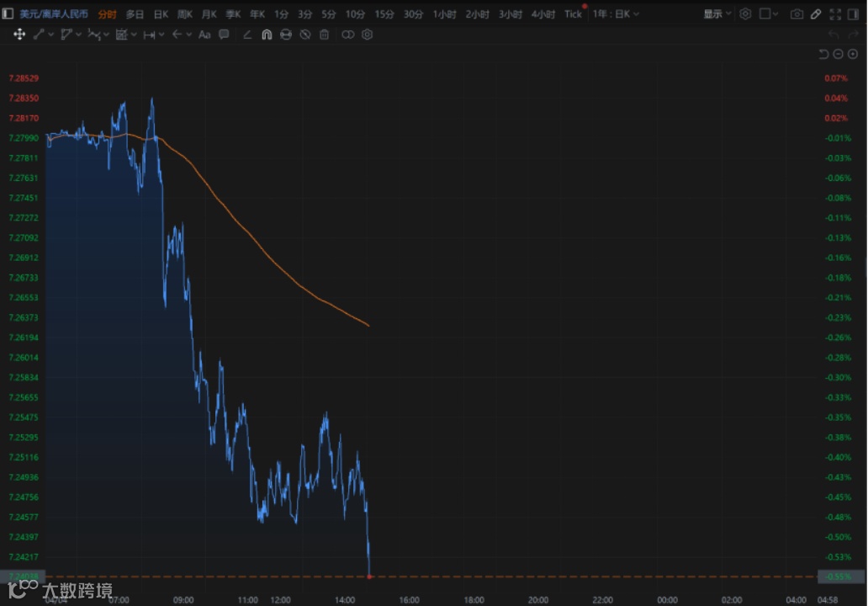Select the 1分 interval
The height and width of the screenshot is (606, 868).
tap(281, 13)
